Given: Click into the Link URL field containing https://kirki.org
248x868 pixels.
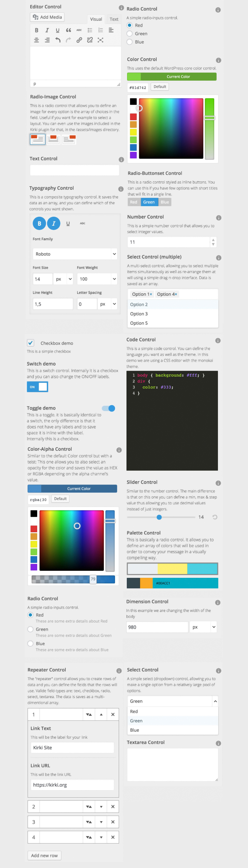Looking at the screenshot, I should coord(72,784).
